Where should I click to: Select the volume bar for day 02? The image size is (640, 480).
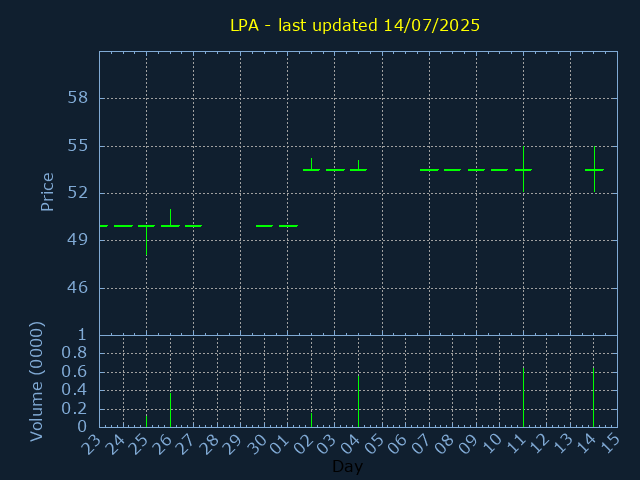pyautogui.click(x=311, y=420)
